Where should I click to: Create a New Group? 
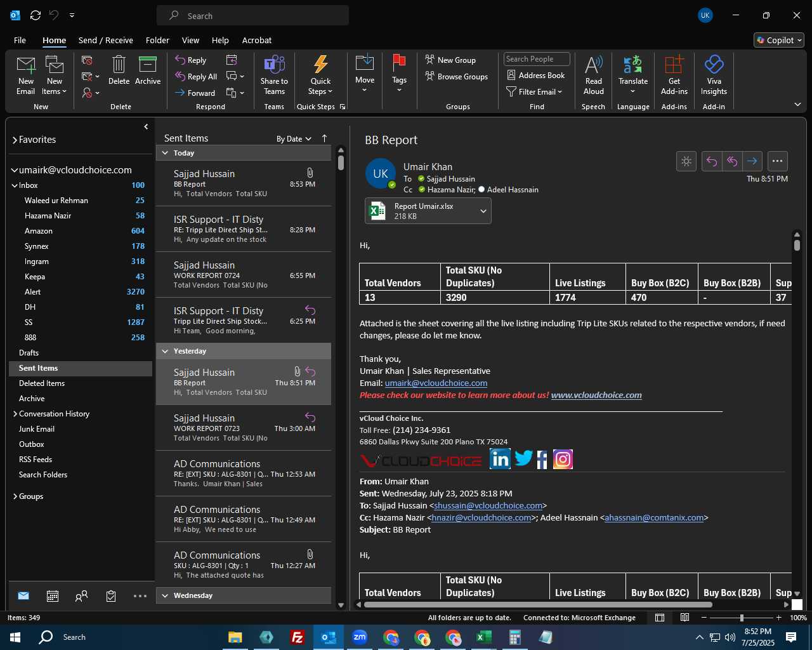[450, 60]
